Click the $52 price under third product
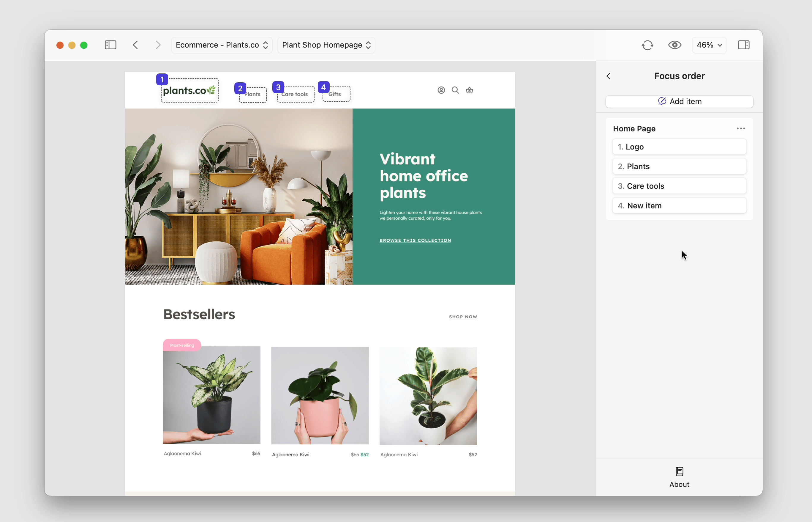The width and height of the screenshot is (812, 522). pyautogui.click(x=473, y=455)
